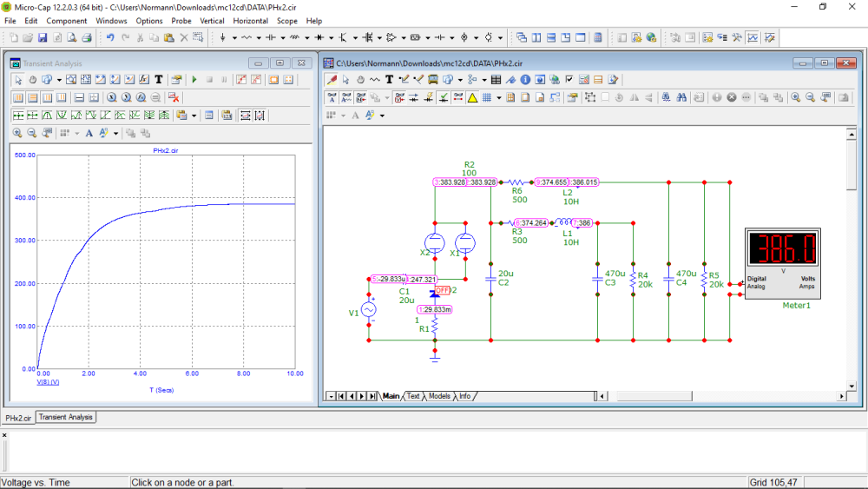
Task: Open the font color dropdown in plot window
Action: coord(115,133)
